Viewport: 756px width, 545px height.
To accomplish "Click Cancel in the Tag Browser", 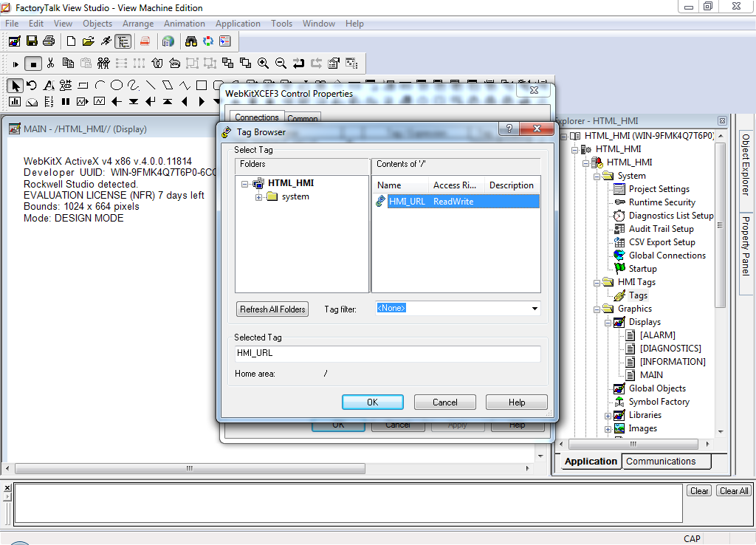I will [x=444, y=402].
